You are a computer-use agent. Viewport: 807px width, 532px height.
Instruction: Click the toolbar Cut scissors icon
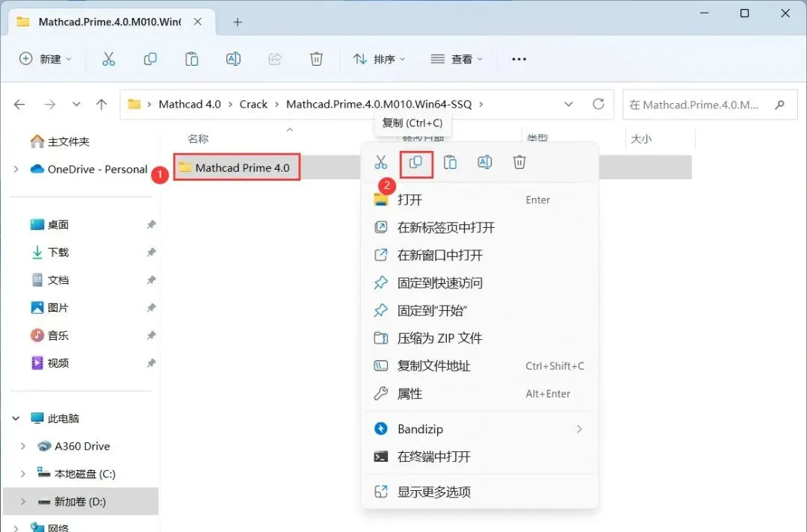[x=108, y=59]
